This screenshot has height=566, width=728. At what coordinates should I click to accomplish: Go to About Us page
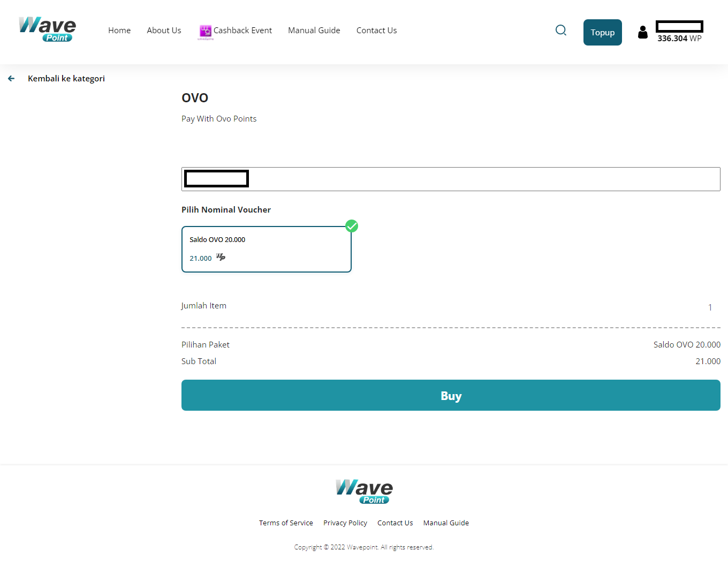point(164,31)
